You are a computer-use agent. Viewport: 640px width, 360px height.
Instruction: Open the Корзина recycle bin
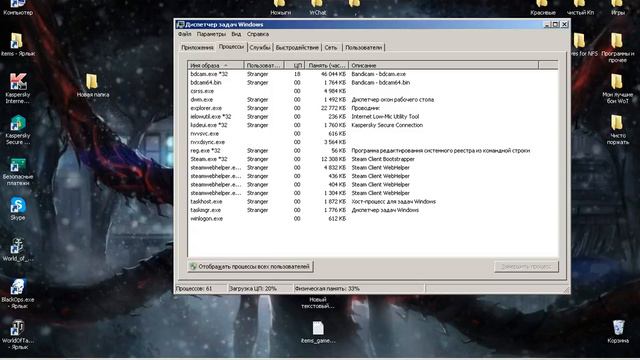pyautogui.click(x=618, y=328)
